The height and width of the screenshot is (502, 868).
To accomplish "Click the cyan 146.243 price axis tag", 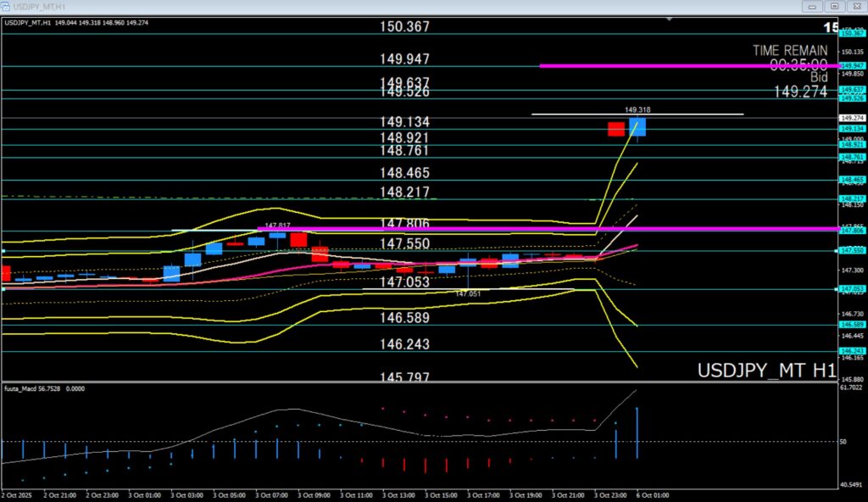I will coord(851,351).
